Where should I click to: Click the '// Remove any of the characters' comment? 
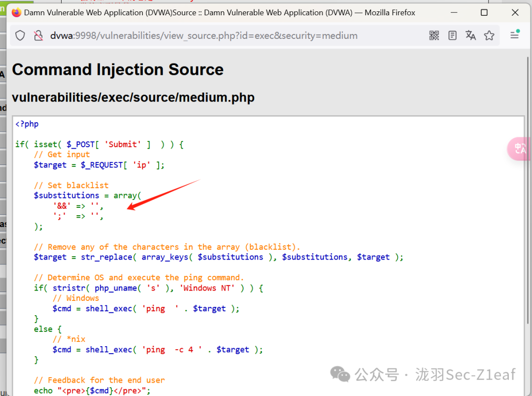pyautogui.click(x=167, y=247)
